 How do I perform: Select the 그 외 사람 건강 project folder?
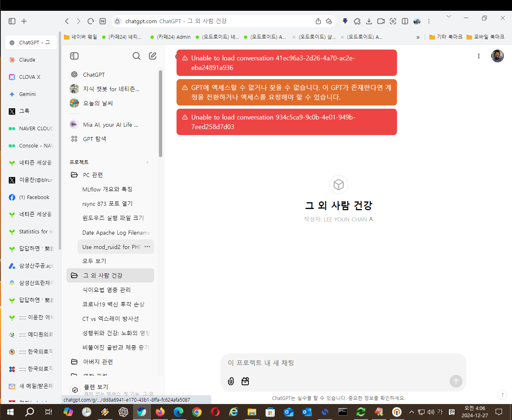(110, 275)
